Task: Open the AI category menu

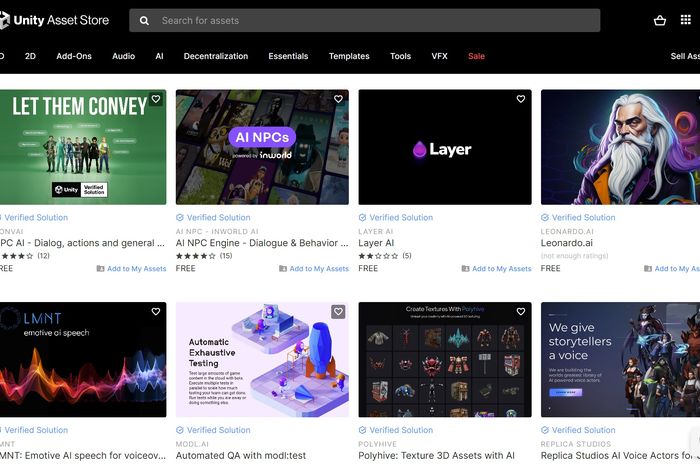Action: click(x=159, y=56)
